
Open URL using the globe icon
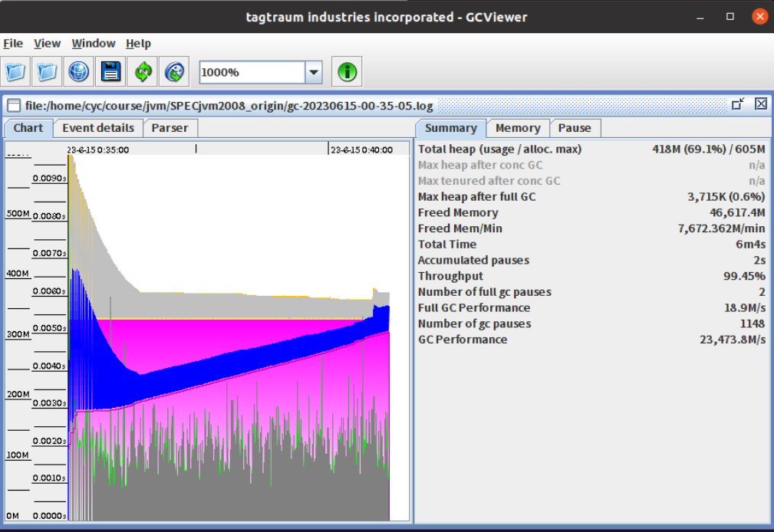click(79, 72)
